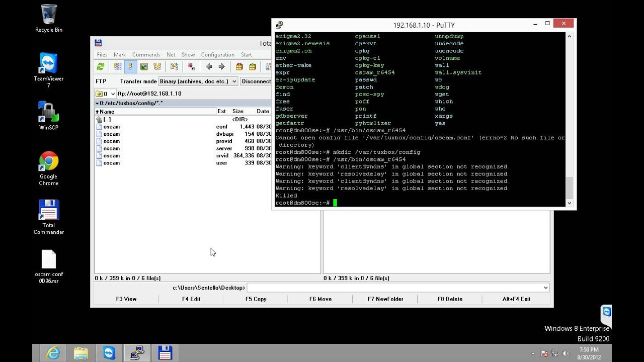644x362 pixels.
Task: Click the Pack files gift-box icon
Action: point(239,66)
